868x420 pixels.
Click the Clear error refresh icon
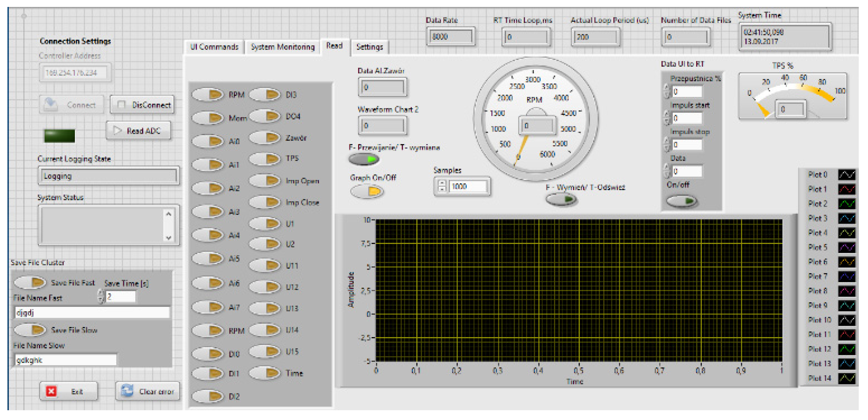127,391
